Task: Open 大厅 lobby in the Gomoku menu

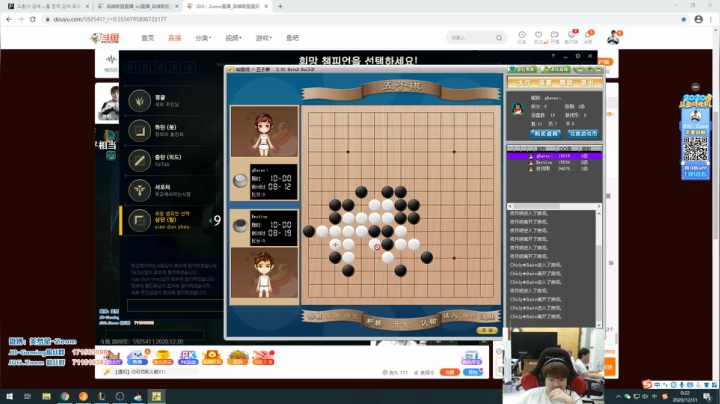Action: coord(524,83)
